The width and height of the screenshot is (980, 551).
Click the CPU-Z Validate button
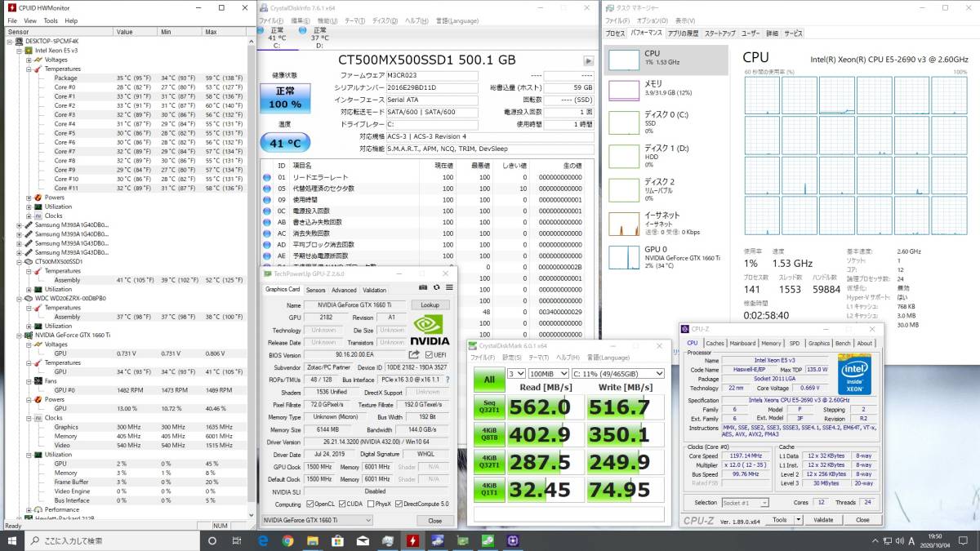click(823, 519)
